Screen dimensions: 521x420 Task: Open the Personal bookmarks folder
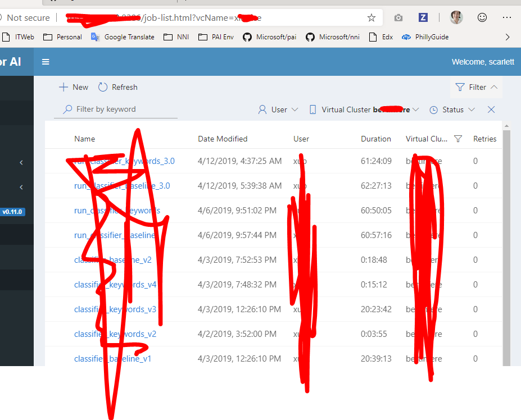(x=48, y=37)
